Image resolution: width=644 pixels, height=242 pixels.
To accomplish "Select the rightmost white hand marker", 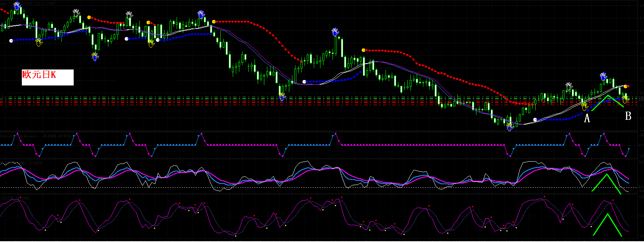I will pos(569,86).
